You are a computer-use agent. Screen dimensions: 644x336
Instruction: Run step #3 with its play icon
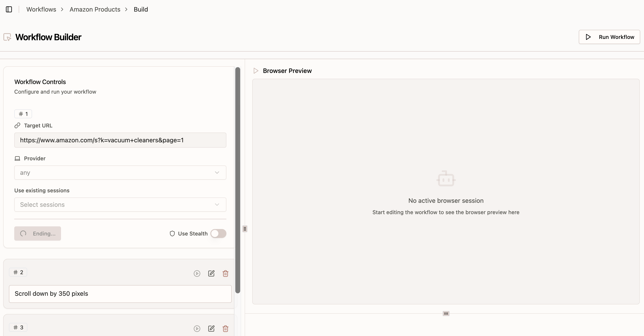point(197,328)
